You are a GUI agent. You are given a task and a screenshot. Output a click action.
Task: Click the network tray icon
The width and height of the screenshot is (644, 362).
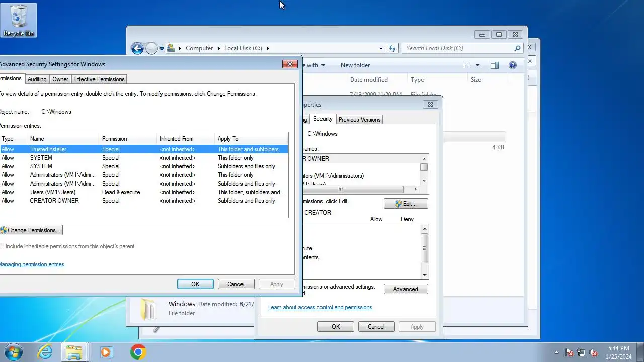[x=581, y=352]
